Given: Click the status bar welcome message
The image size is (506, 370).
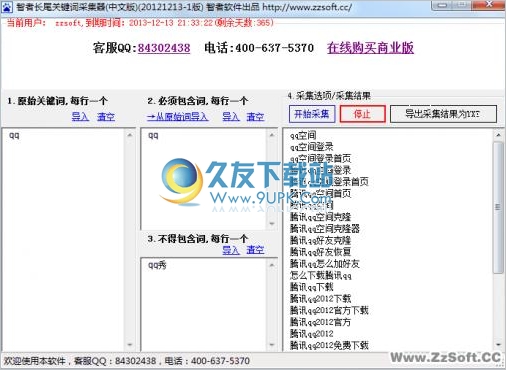Looking at the screenshot, I should pos(126,361).
